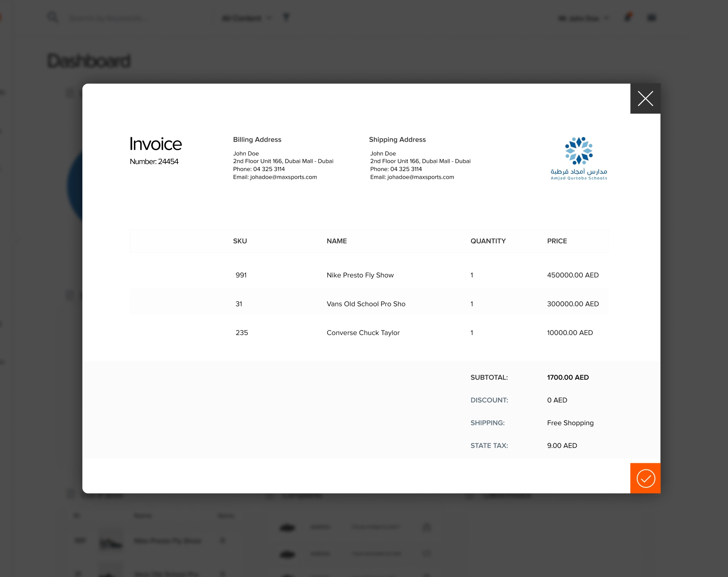The width and height of the screenshot is (728, 577).
Task: Click the messages icon at top right
Action: pyautogui.click(x=651, y=18)
